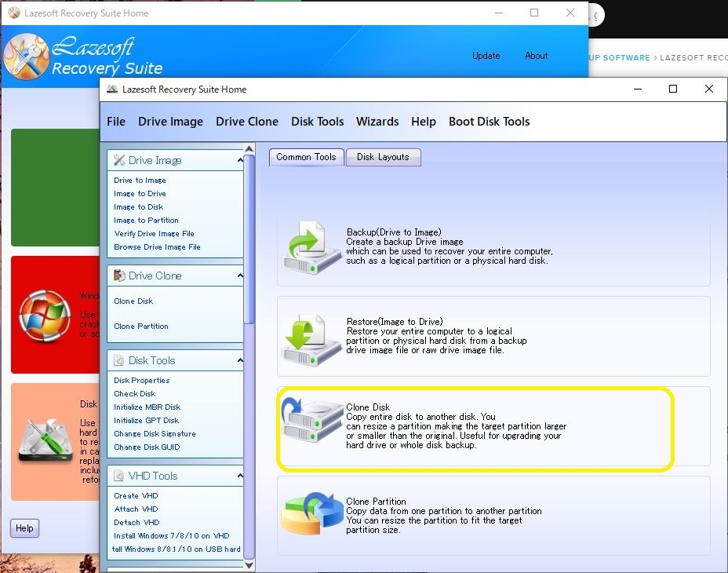Click the back window title bar app icon
Image resolution: width=728 pixels, height=573 pixels.
click(x=14, y=13)
